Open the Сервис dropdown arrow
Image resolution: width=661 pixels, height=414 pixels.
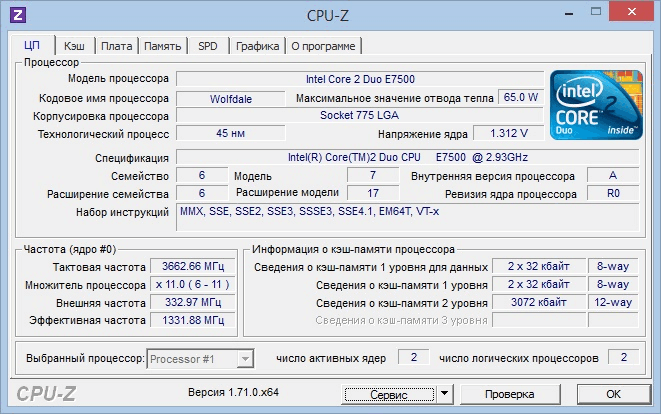pyautogui.click(x=444, y=394)
